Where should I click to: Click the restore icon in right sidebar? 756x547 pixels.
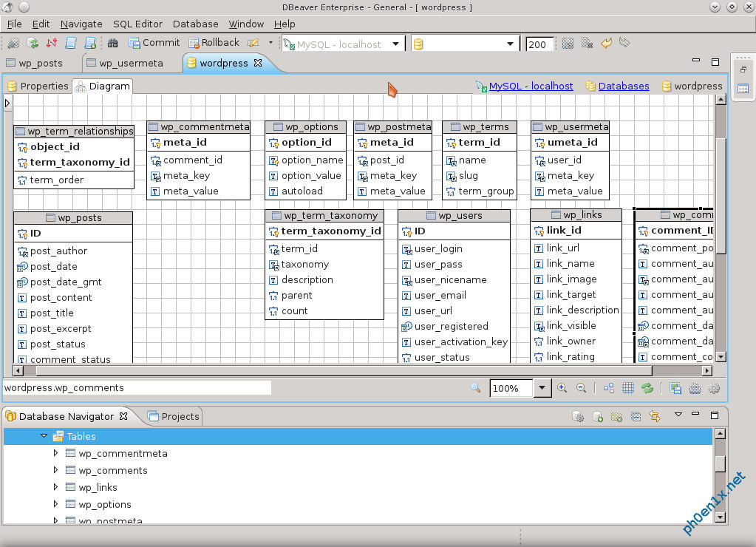click(x=743, y=70)
